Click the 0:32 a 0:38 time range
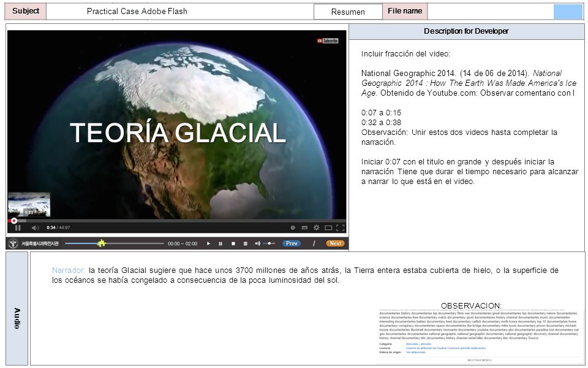588x368 pixels. tap(381, 123)
